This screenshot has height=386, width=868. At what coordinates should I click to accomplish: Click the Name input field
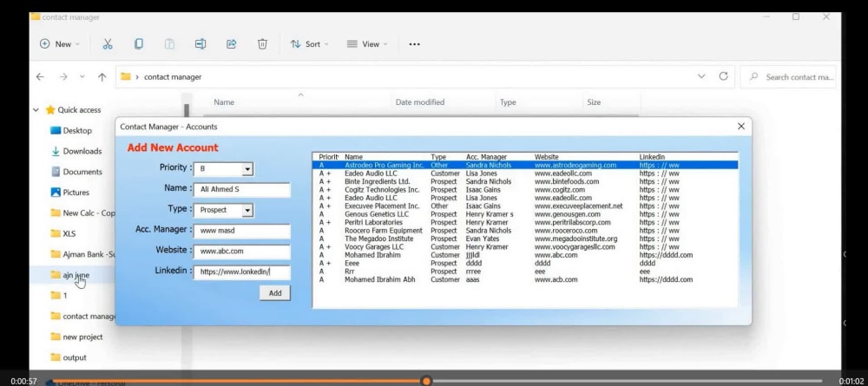[x=242, y=190]
